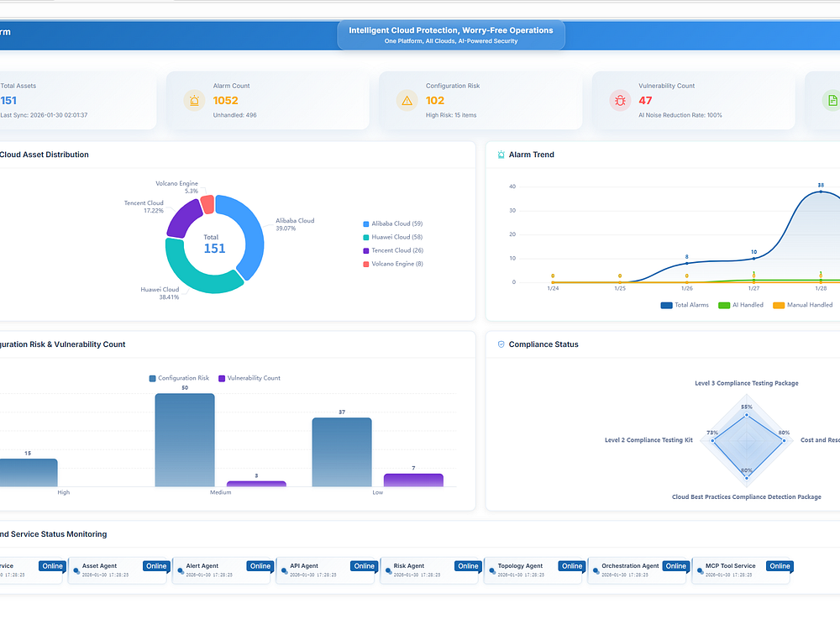Screen dimensions: 840x630
Task: Click the High configuration risk bar (15)
Action: click(28, 472)
